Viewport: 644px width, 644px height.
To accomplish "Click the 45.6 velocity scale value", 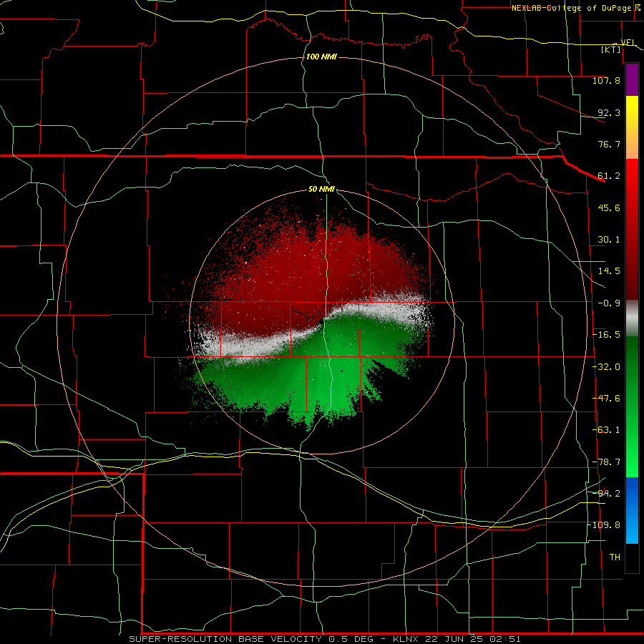I will [x=609, y=208].
